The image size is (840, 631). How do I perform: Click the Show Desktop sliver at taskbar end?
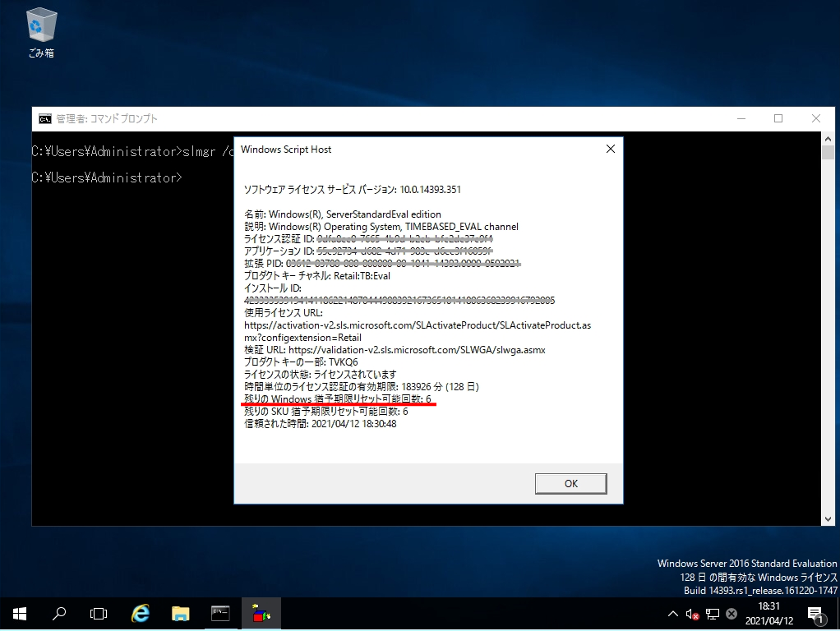[x=838, y=614]
